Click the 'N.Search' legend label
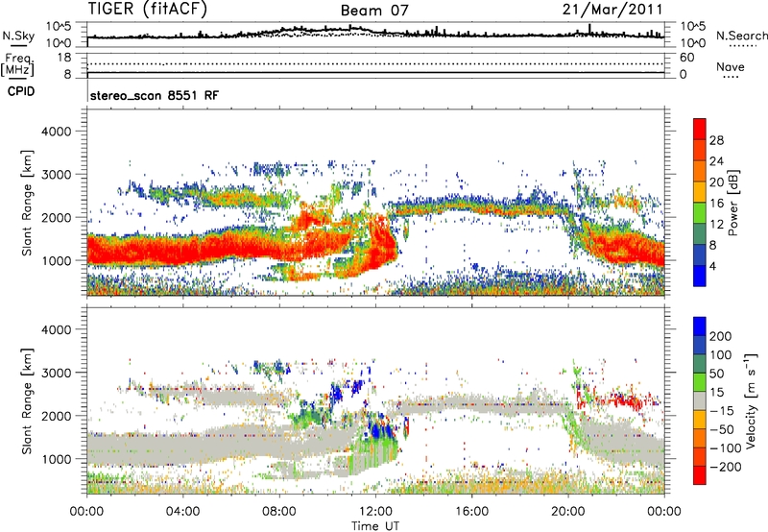The image size is (768, 532). (741, 36)
